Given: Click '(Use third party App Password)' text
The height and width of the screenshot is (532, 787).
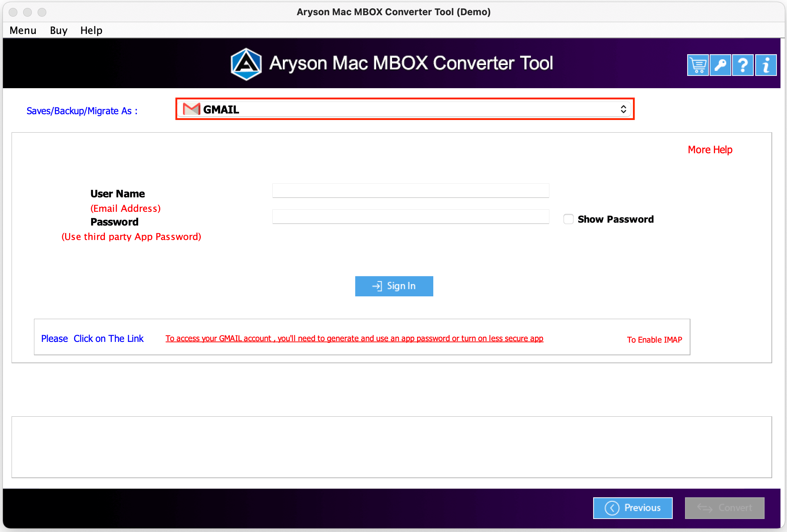Looking at the screenshot, I should click(x=131, y=237).
